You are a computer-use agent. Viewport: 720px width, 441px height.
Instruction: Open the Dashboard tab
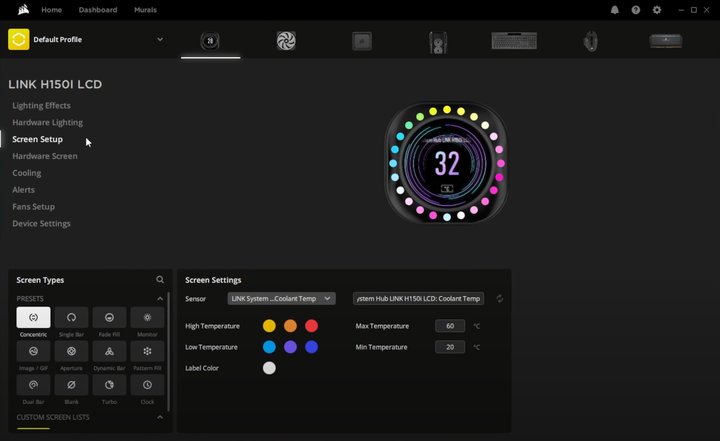coord(97,10)
